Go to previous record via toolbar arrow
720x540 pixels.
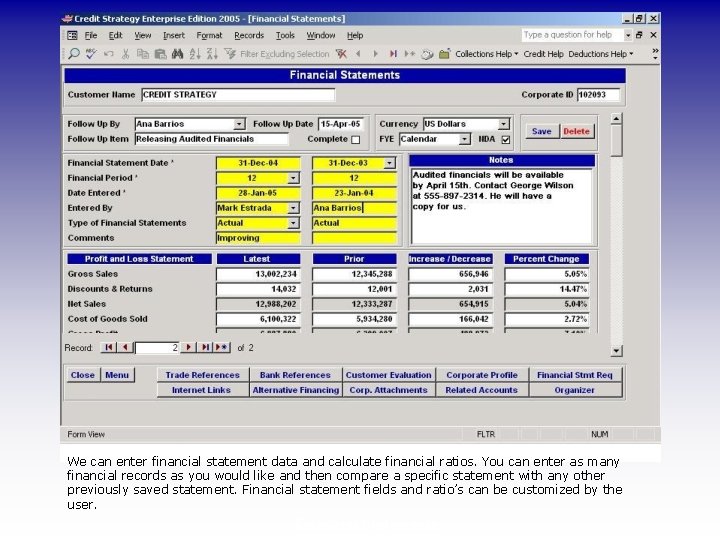tap(358, 54)
